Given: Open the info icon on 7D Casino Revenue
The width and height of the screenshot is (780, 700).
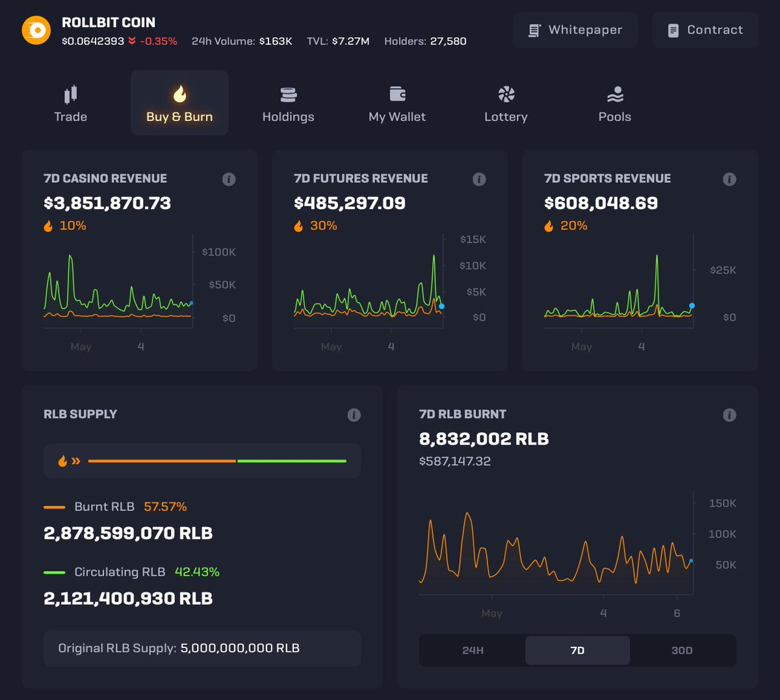Looking at the screenshot, I should (229, 179).
